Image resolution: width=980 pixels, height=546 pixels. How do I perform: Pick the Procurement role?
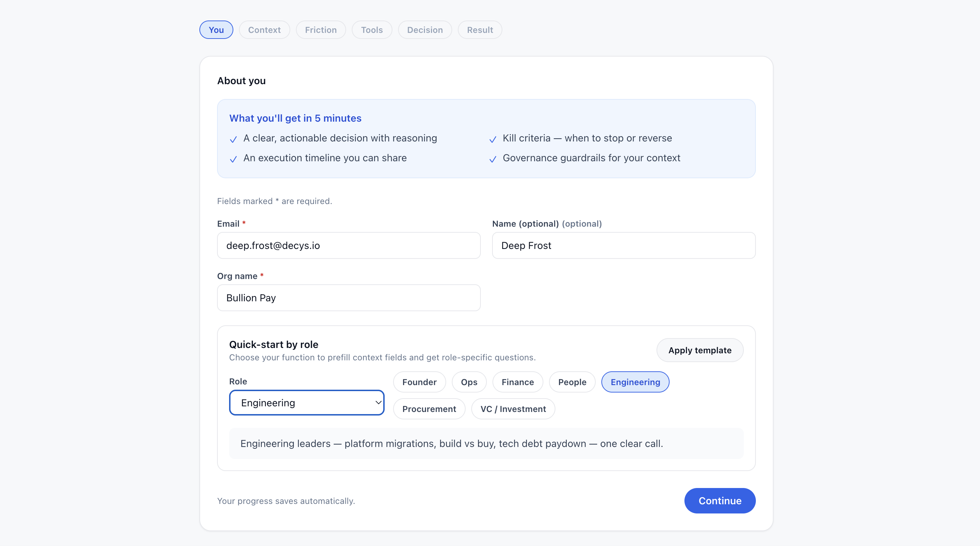pos(429,409)
